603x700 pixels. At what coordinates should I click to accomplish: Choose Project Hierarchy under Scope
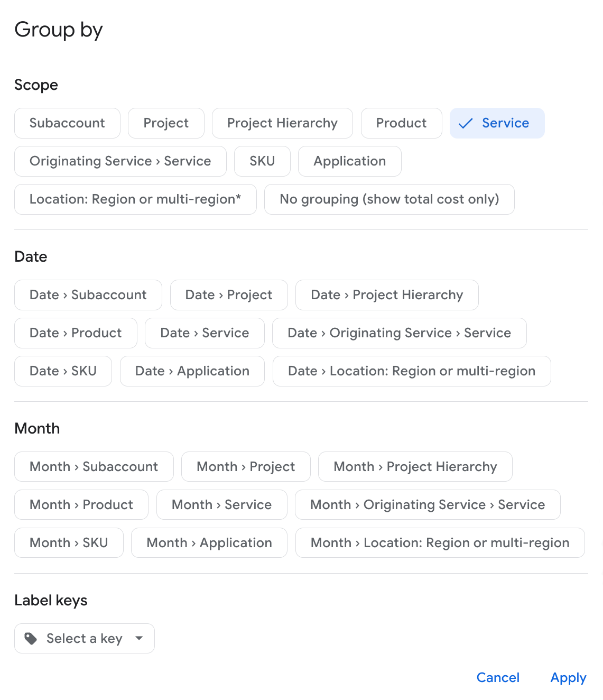coord(282,123)
